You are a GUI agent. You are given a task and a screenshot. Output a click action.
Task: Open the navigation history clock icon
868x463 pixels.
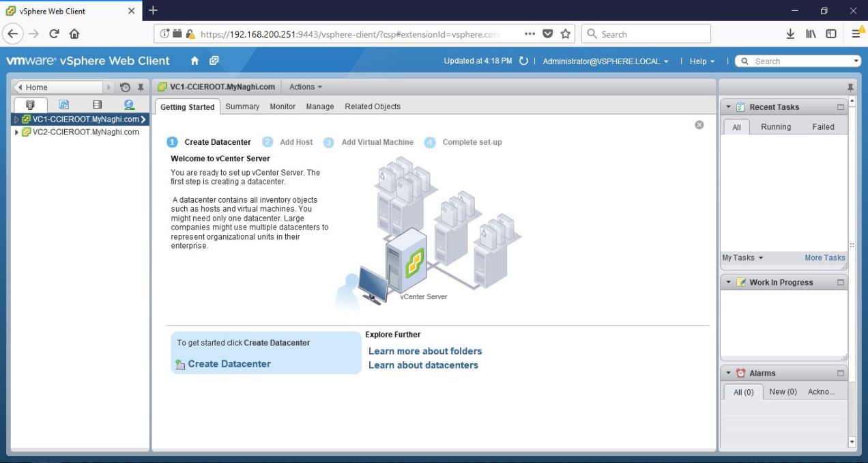click(x=125, y=87)
